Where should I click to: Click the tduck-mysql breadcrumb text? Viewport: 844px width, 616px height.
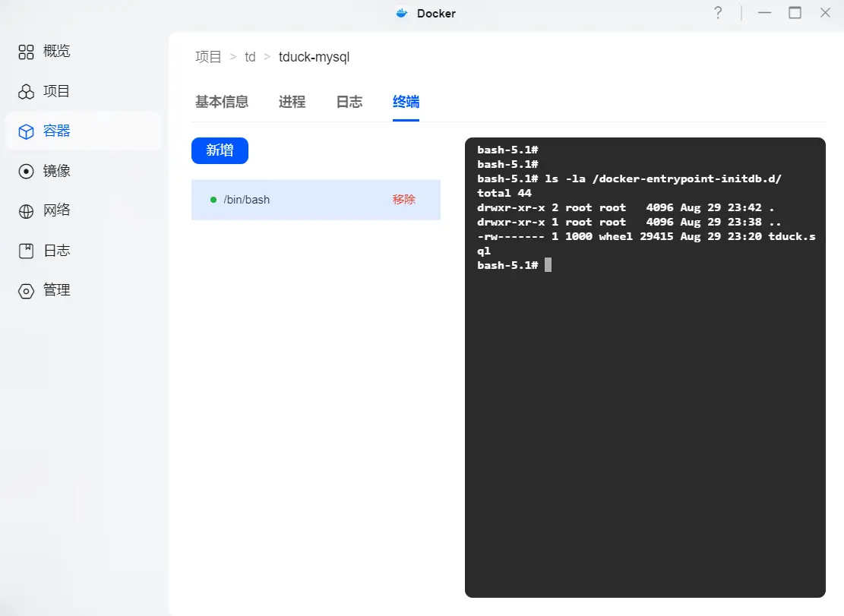pos(314,57)
